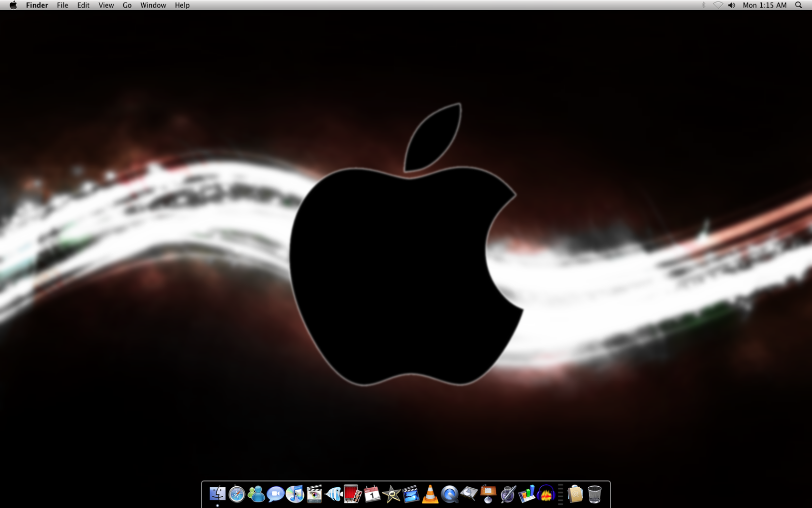Screen dimensions: 812x508
Task: Launch VLC media player from the Dock
Action: point(430,494)
